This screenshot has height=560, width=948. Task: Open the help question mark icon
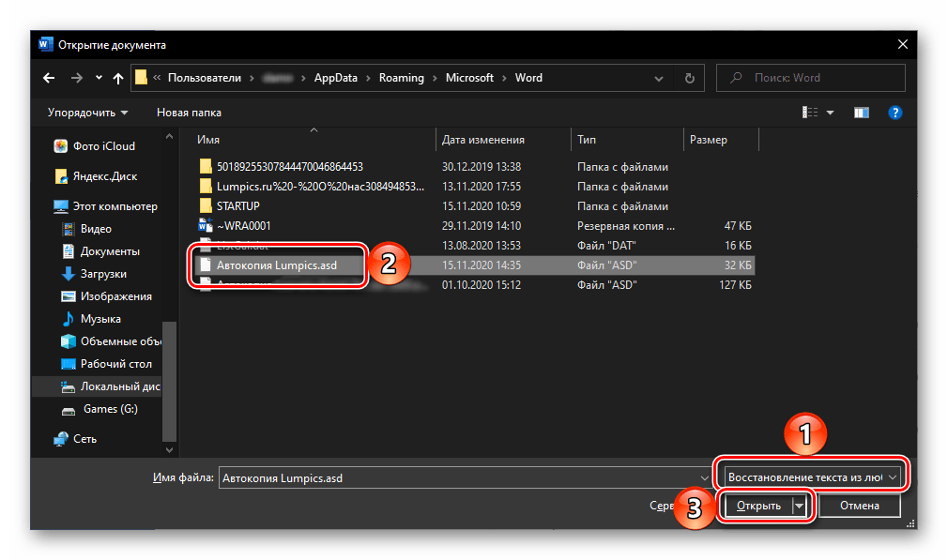(894, 113)
